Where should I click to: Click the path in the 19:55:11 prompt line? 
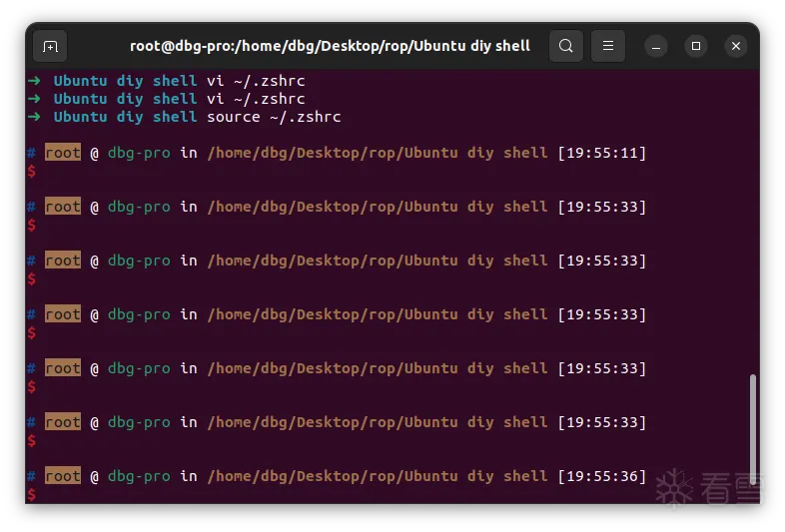378,153
